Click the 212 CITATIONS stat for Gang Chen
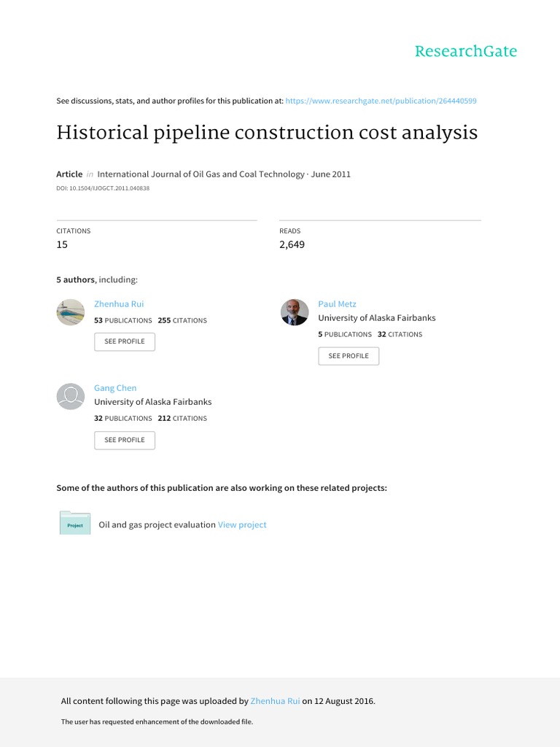 click(x=182, y=419)
